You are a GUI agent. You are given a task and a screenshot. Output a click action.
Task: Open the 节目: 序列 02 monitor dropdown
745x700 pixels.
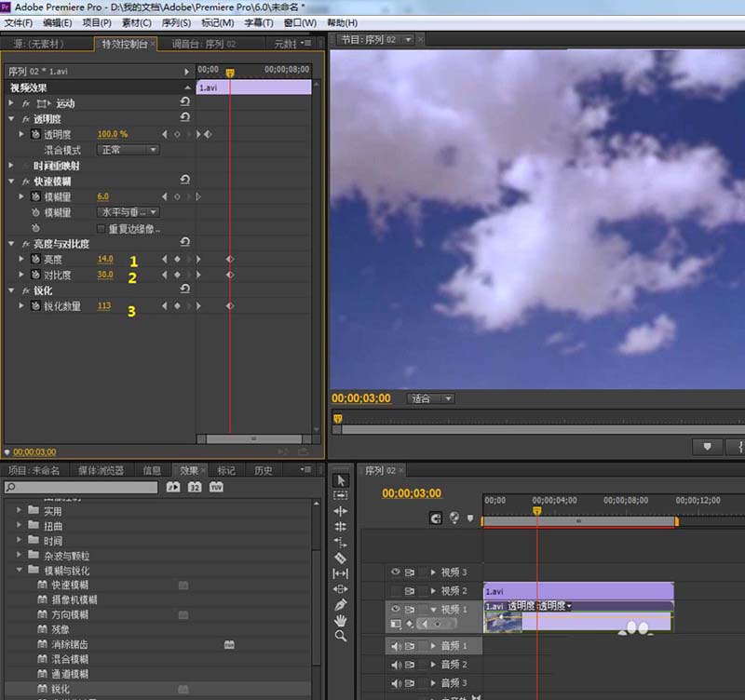408,40
